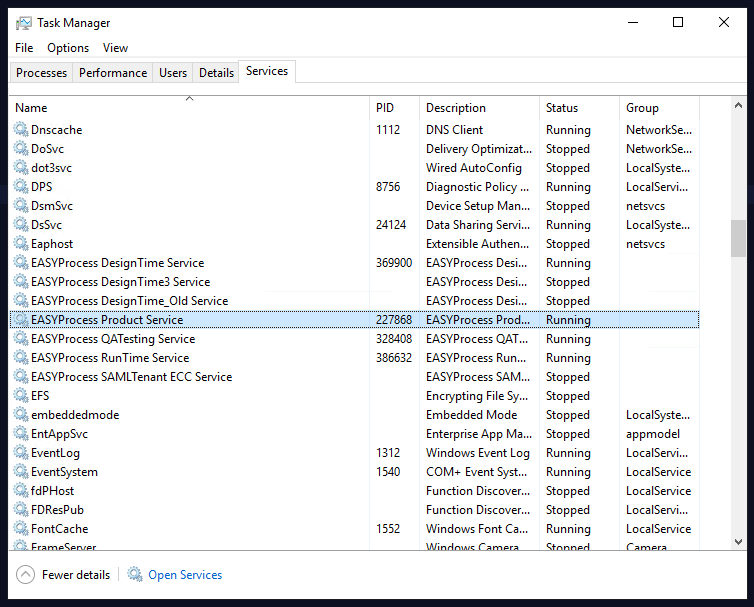Click gear icon beside EventSystem service

click(x=21, y=471)
